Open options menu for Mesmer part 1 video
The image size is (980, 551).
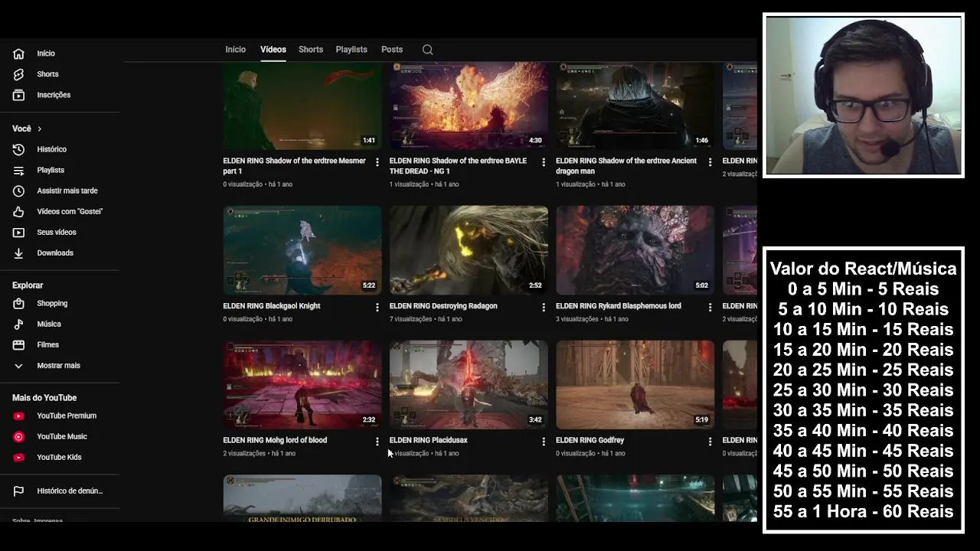point(377,162)
